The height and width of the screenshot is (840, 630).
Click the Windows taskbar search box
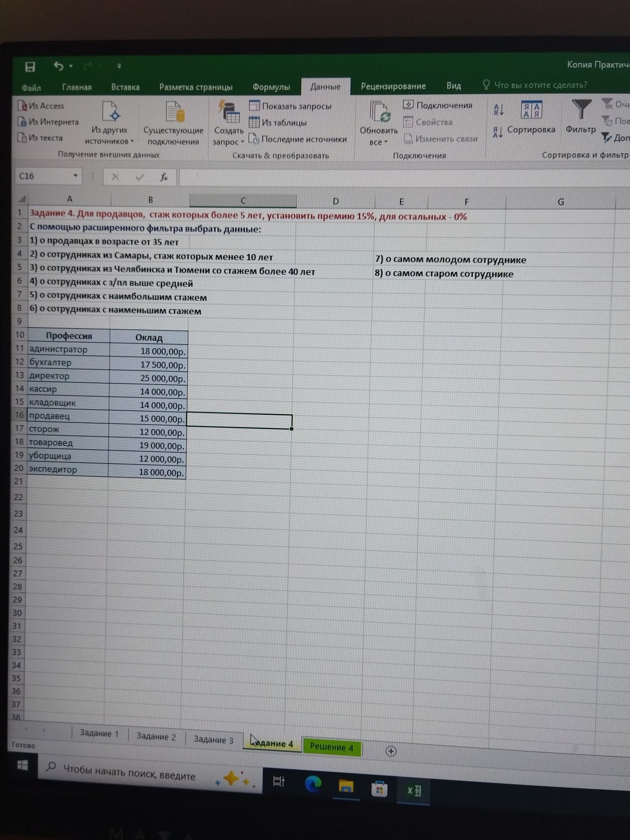(x=150, y=774)
